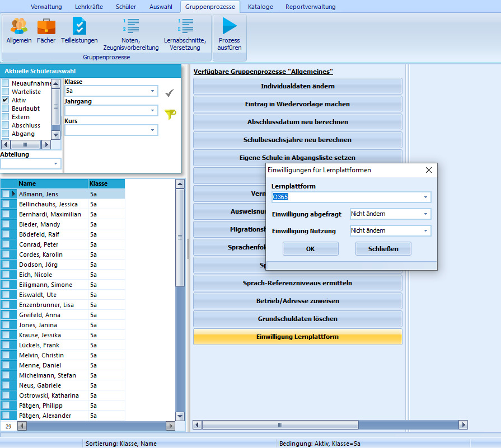Apply selection with the gray checkmark icon

point(170,93)
